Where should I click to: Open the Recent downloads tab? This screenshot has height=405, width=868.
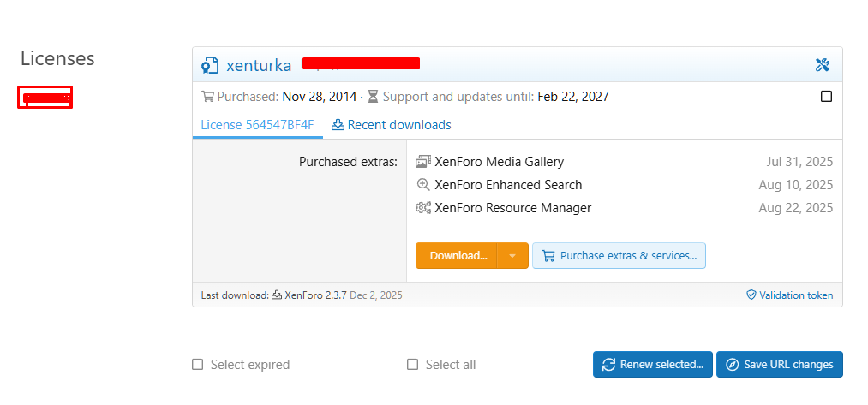[x=392, y=125]
